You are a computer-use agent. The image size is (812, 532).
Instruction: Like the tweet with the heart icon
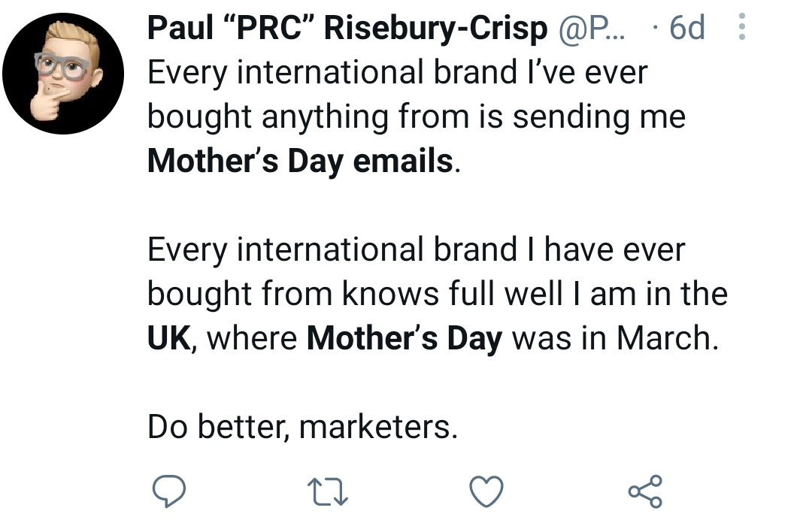pyautogui.click(x=486, y=492)
